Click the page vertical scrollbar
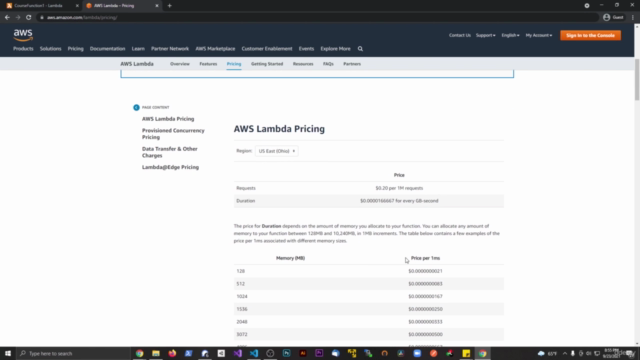 [637, 80]
